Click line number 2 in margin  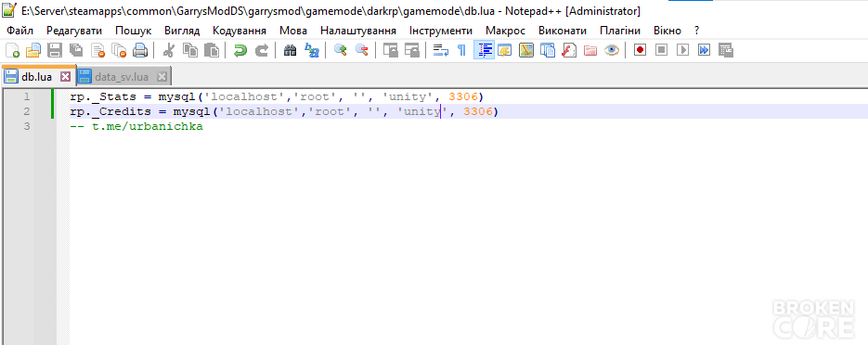pyautogui.click(x=27, y=111)
